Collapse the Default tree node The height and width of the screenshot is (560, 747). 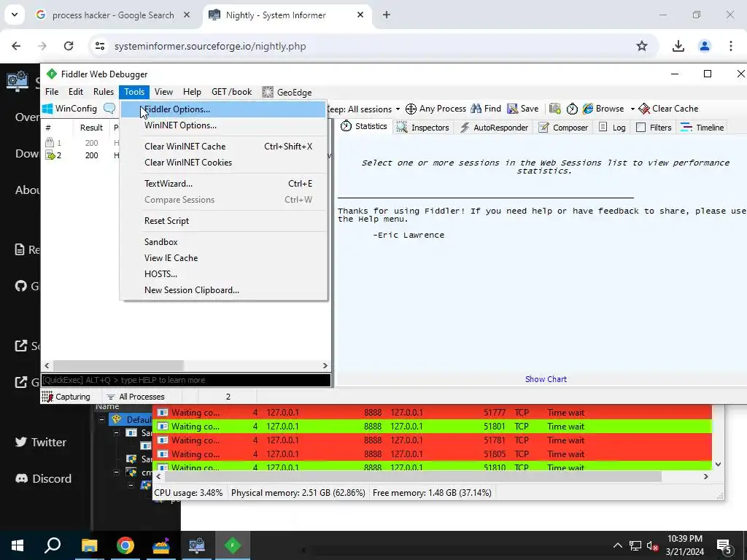pyautogui.click(x=101, y=419)
